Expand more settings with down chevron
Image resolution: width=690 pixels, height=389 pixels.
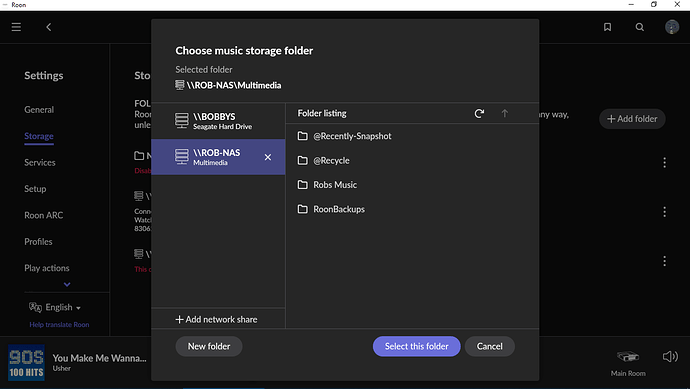67,284
